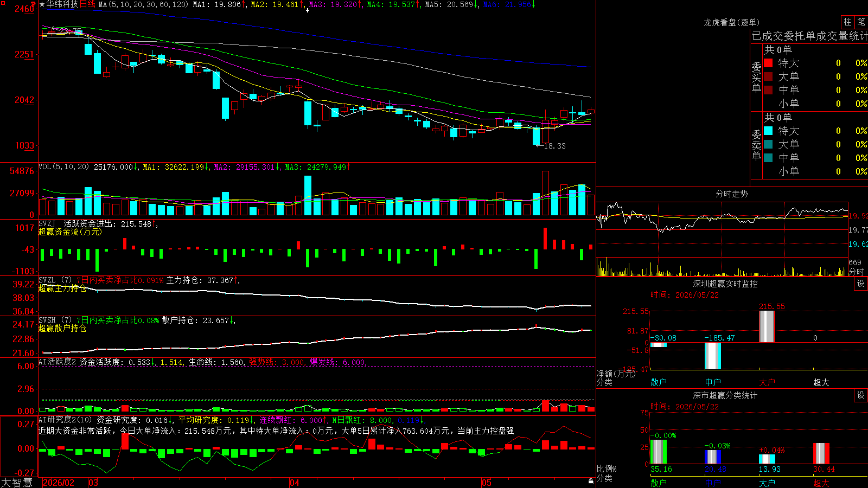
Task: Click the 中户 -185.47 bar in 实时监控
Action: coord(713,356)
